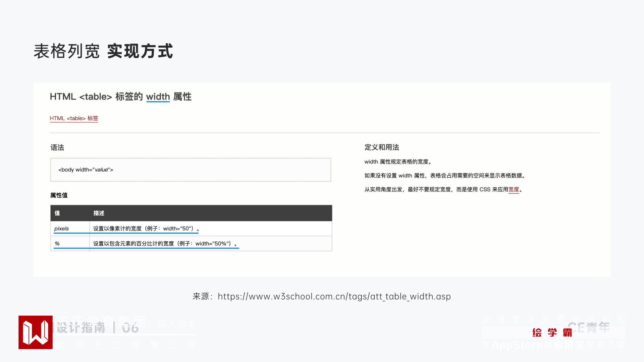
Task: Click the red 宽度 hyperlink
Action: [x=514, y=189]
